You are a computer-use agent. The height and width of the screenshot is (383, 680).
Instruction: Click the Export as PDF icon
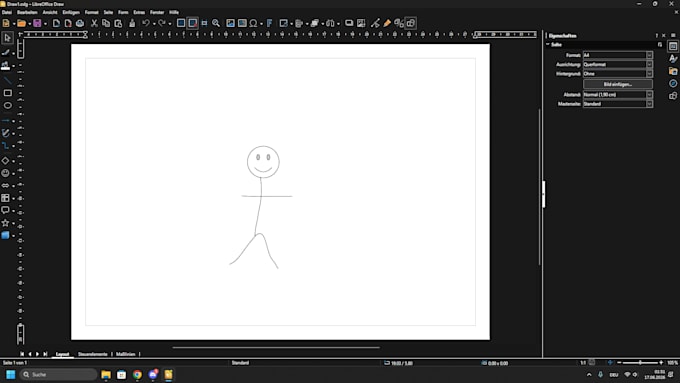coord(68,23)
